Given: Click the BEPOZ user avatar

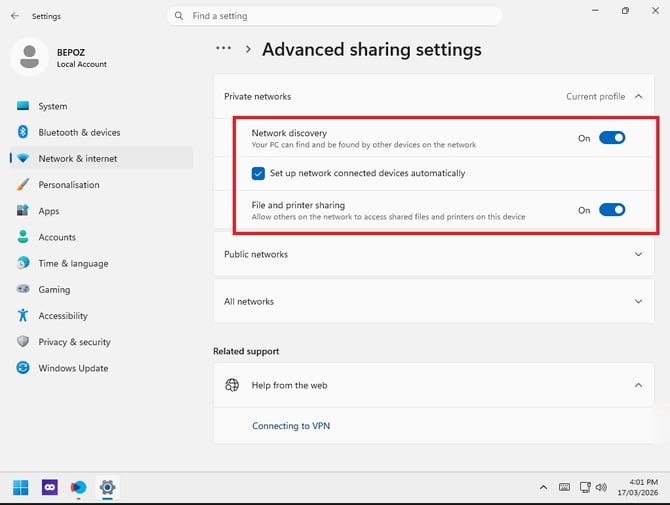Looking at the screenshot, I should click(x=29, y=57).
